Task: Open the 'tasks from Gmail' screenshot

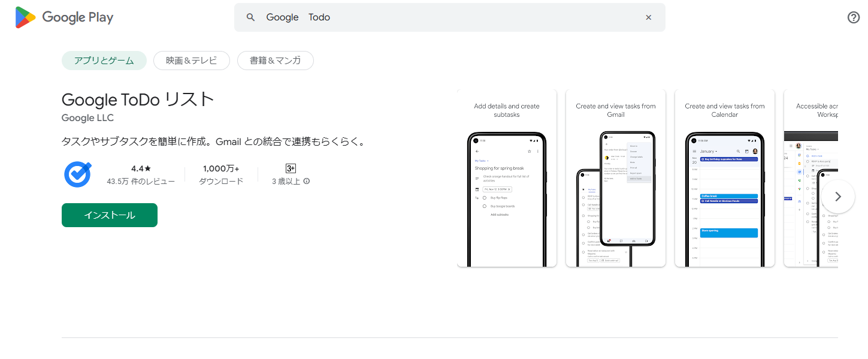Action: pyautogui.click(x=616, y=178)
